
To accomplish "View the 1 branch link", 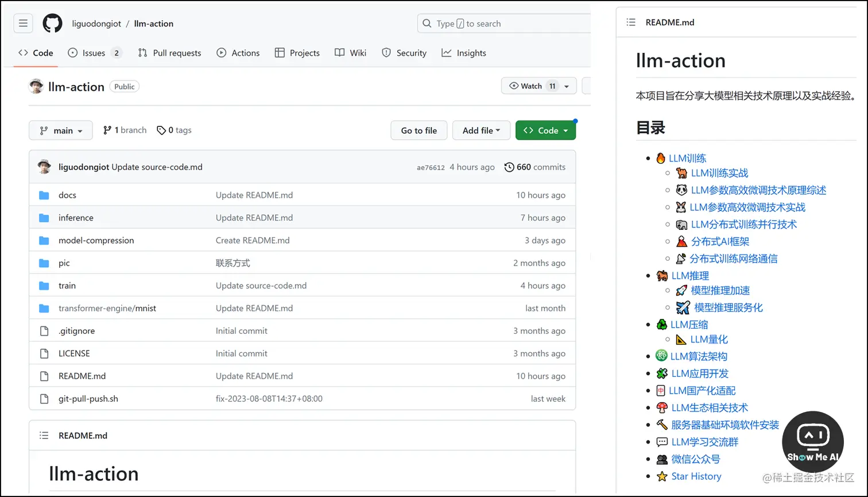I will [x=125, y=130].
